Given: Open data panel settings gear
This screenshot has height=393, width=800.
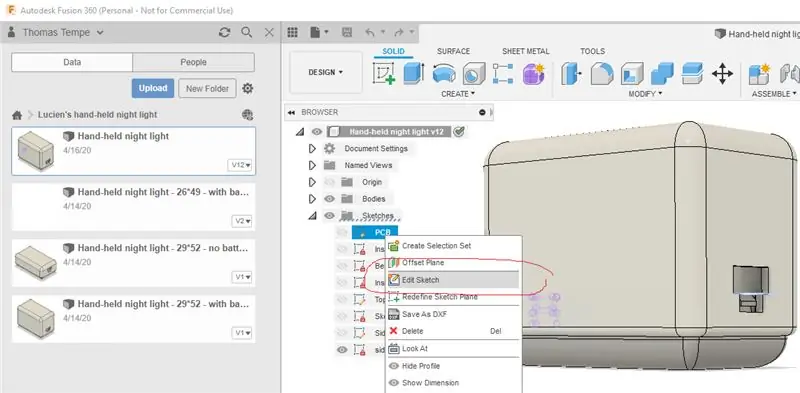Looking at the screenshot, I should (247, 88).
